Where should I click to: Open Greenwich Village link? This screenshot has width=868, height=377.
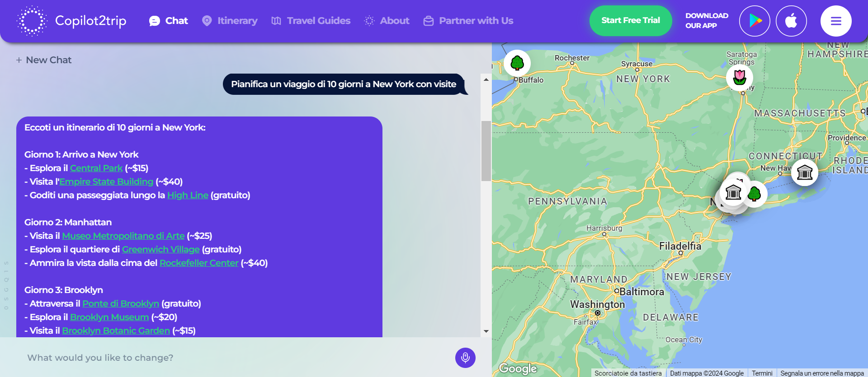pyautogui.click(x=161, y=249)
